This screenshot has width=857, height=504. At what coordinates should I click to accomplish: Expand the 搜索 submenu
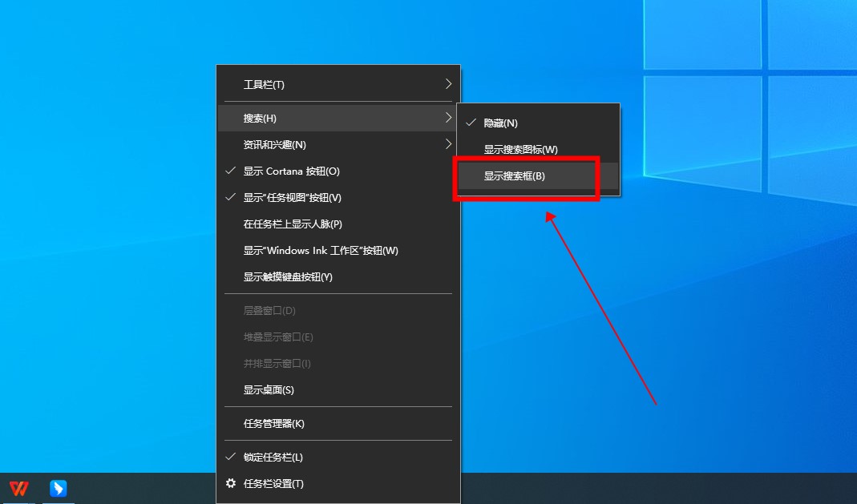click(x=258, y=117)
